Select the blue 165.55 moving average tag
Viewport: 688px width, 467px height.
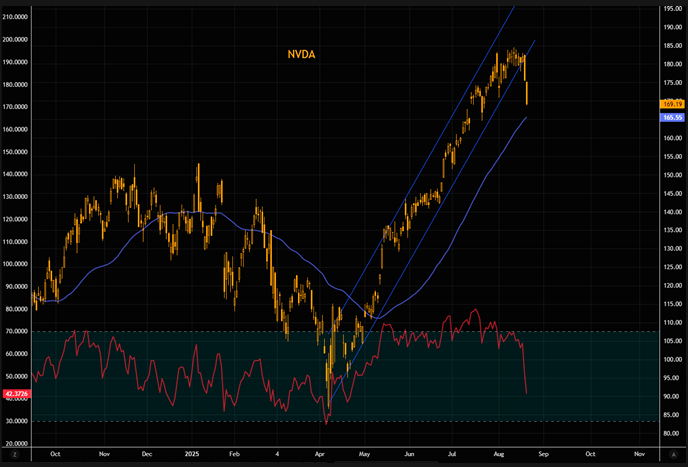pos(671,117)
